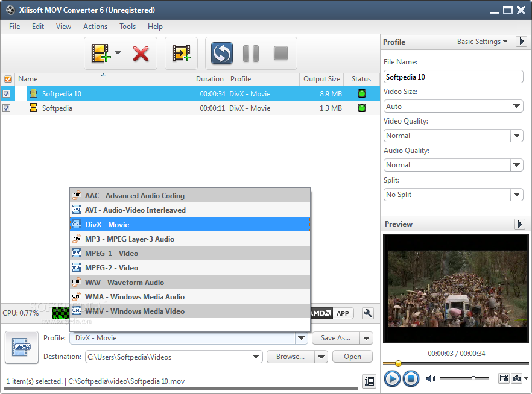532x394 pixels.
Task: Select MP3 - MPEG Layer-3 Audio profile
Action: click(x=190, y=239)
